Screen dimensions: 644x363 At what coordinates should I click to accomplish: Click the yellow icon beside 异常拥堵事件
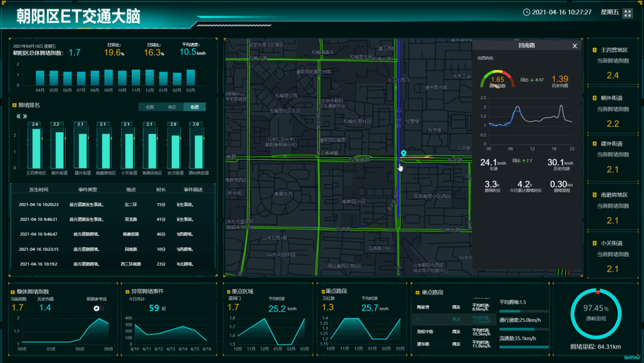pyautogui.click(x=126, y=292)
